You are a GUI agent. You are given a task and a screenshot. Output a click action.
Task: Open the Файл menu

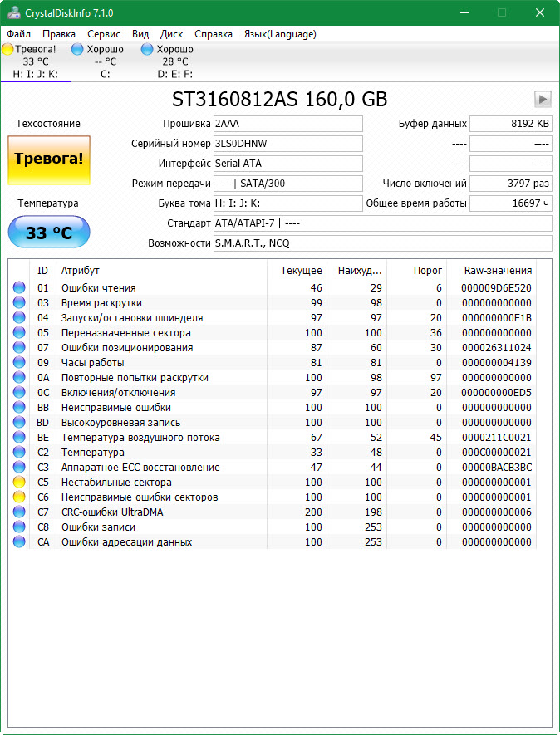[x=19, y=34]
